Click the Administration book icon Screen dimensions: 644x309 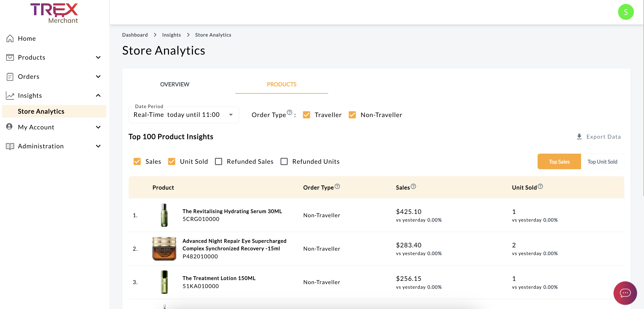point(10,146)
